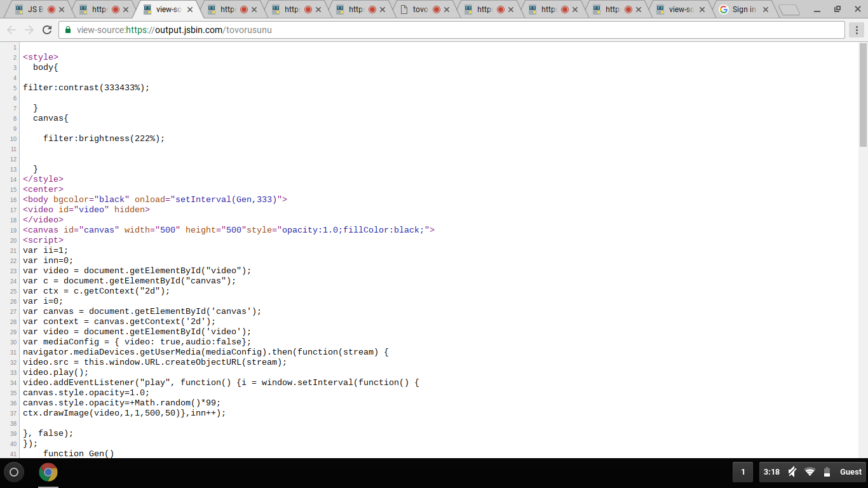Click the "<script>" tag line
868x488 pixels.
(x=43, y=240)
